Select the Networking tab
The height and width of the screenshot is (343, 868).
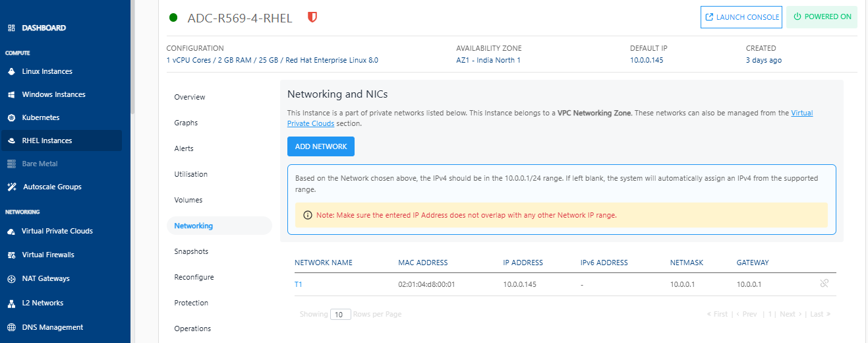(219, 226)
